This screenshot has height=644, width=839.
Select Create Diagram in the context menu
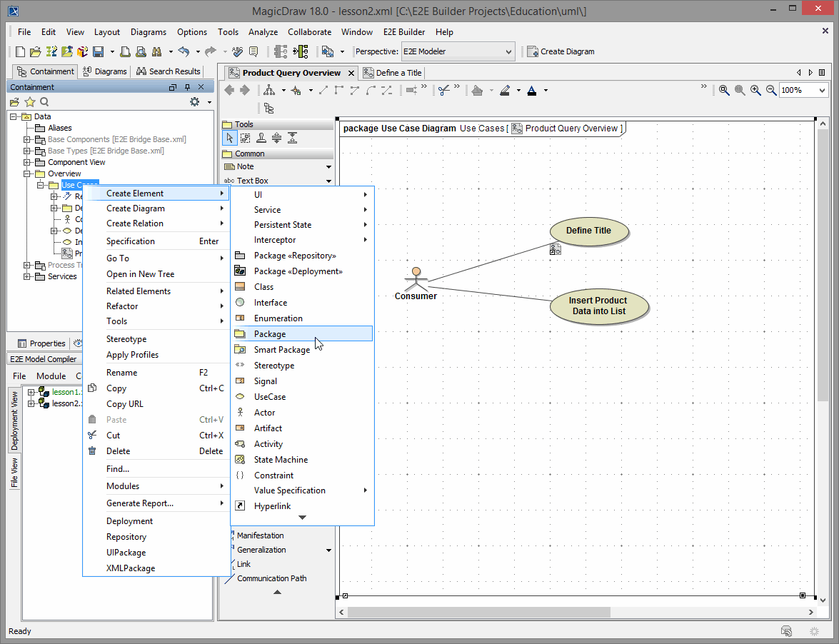pyautogui.click(x=136, y=208)
